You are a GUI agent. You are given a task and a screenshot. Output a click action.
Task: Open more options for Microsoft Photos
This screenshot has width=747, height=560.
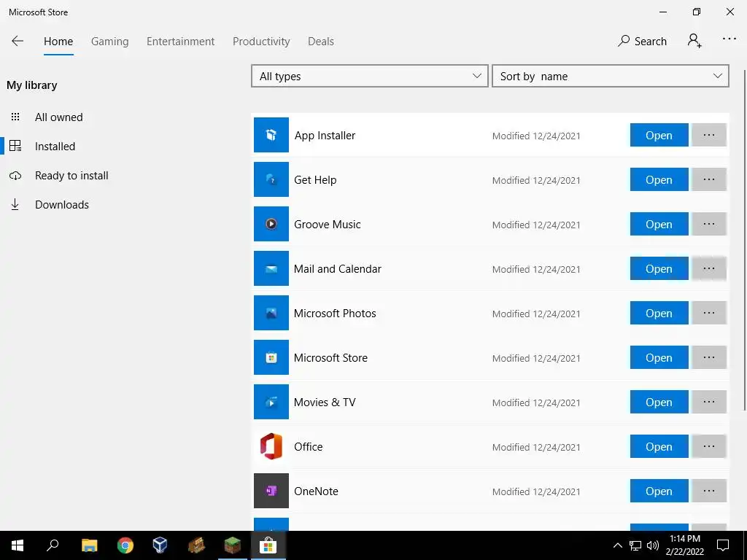(x=709, y=313)
